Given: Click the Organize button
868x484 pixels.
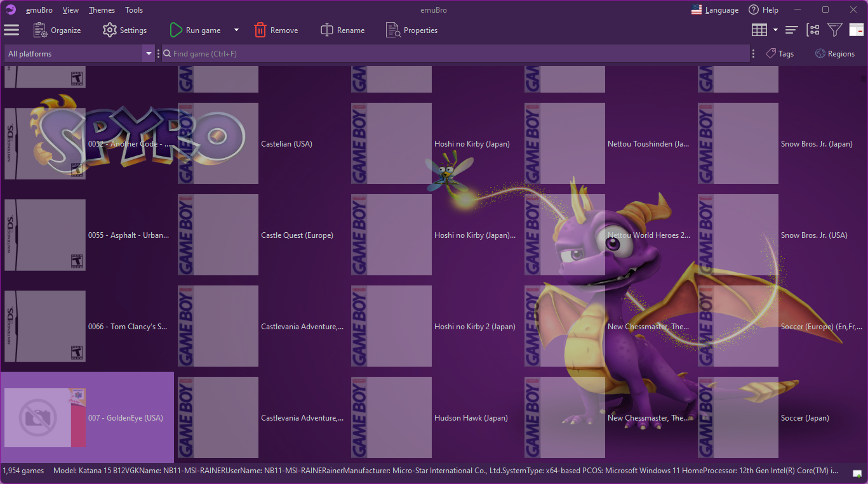Looking at the screenshot, I should (x=57, y=29).
